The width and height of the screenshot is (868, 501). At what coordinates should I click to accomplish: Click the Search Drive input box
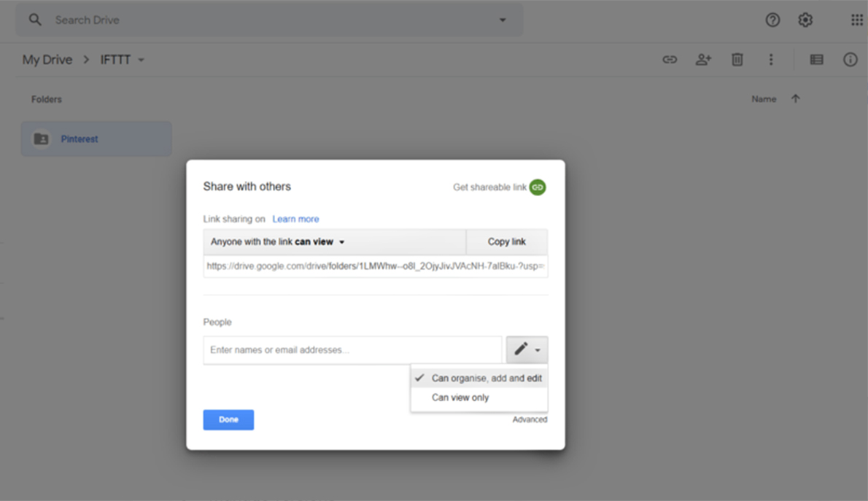coord(269,20)
